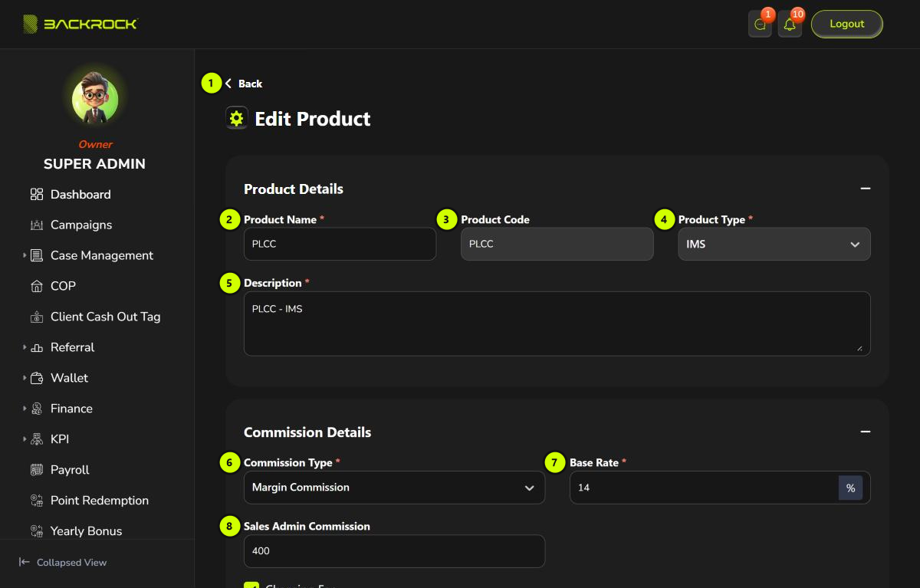Open the Point Redemption icon
920x588 pixels.
click(x=37, y=501)
